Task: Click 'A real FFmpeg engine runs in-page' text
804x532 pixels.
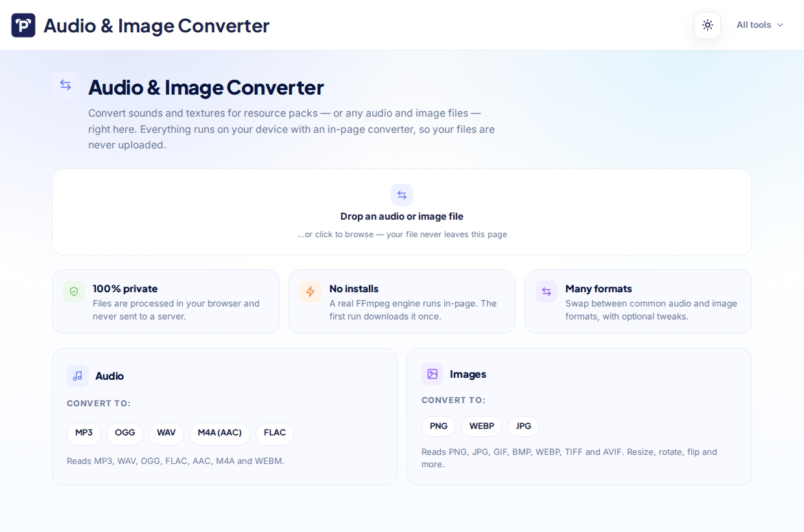Action: (413, 310)
